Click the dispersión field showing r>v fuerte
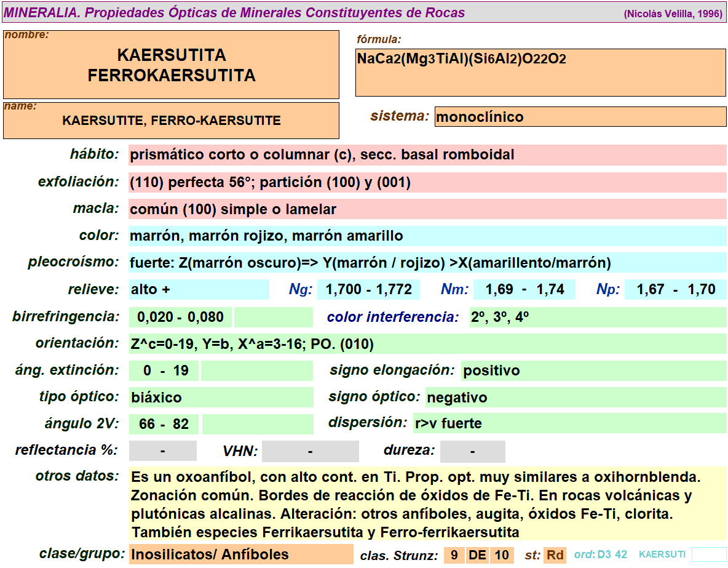 569,424
